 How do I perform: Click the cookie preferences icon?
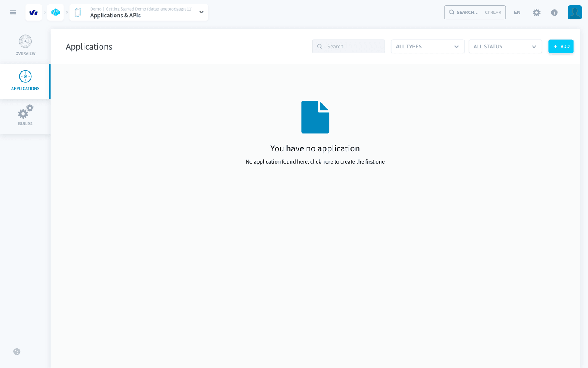tap(17, 352)
